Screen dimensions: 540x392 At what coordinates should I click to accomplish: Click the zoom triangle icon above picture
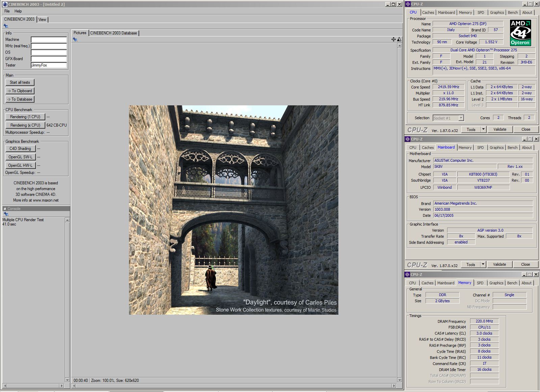point(399,40)
